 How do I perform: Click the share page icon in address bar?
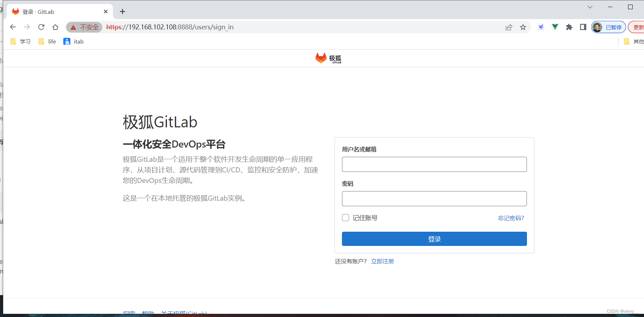(509, 27)
